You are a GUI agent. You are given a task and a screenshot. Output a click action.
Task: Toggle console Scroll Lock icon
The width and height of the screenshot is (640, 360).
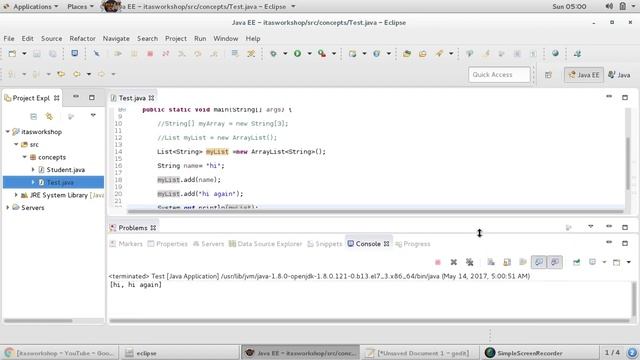507,262
